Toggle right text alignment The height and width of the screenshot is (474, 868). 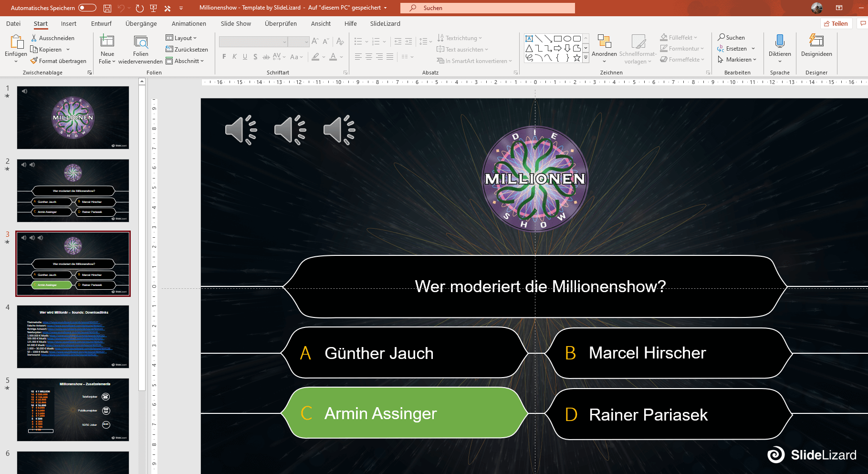[x=379, y=57]
